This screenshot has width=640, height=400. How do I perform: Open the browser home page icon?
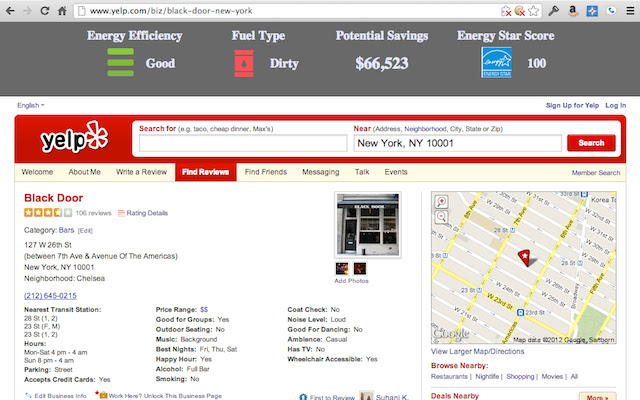62,11
